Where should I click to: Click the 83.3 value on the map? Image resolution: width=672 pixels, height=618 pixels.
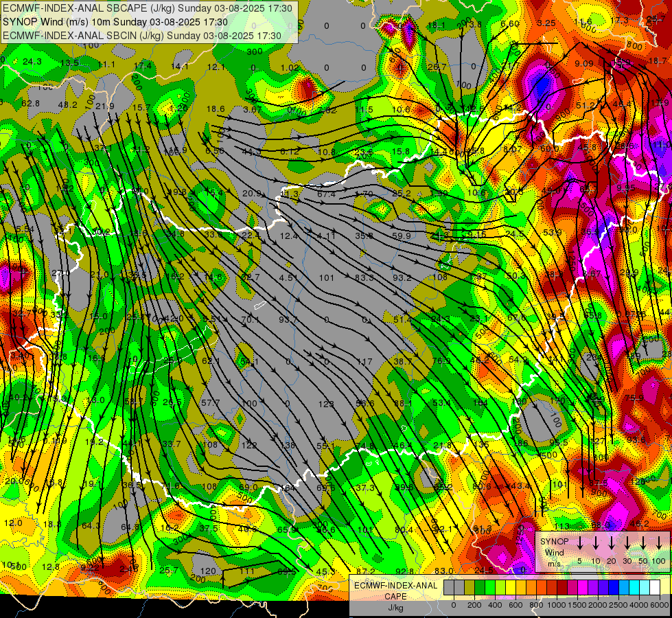(x=364, y=277)
